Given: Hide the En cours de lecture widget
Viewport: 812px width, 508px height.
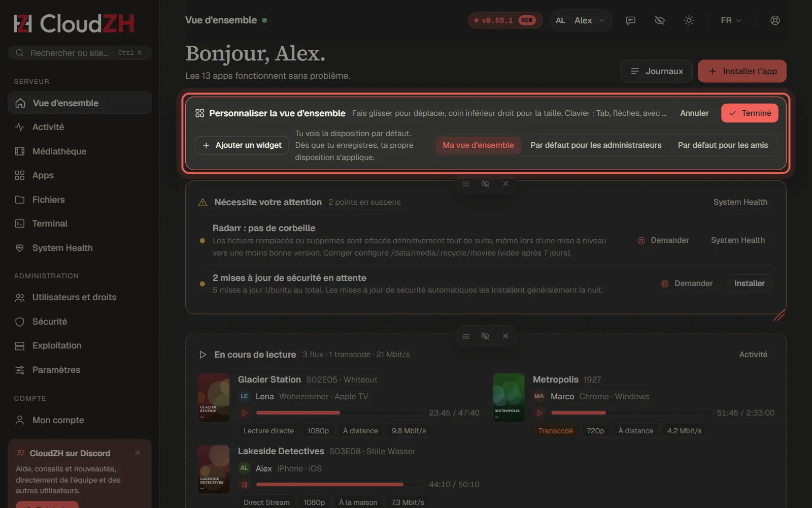Looking at the screenshot, I should [x=485, y=336].
